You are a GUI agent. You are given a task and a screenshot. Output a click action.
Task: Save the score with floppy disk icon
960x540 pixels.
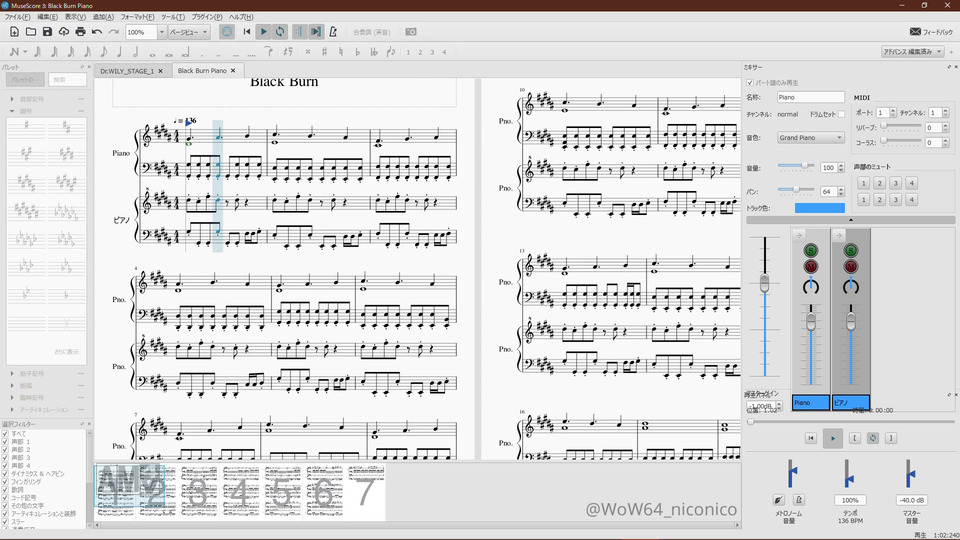47,32
